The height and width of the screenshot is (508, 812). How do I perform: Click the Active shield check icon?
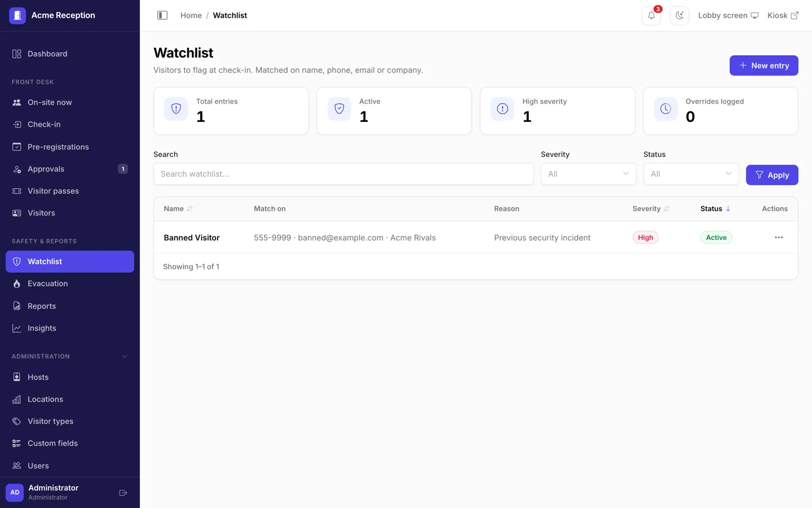(x=339, y=109)
